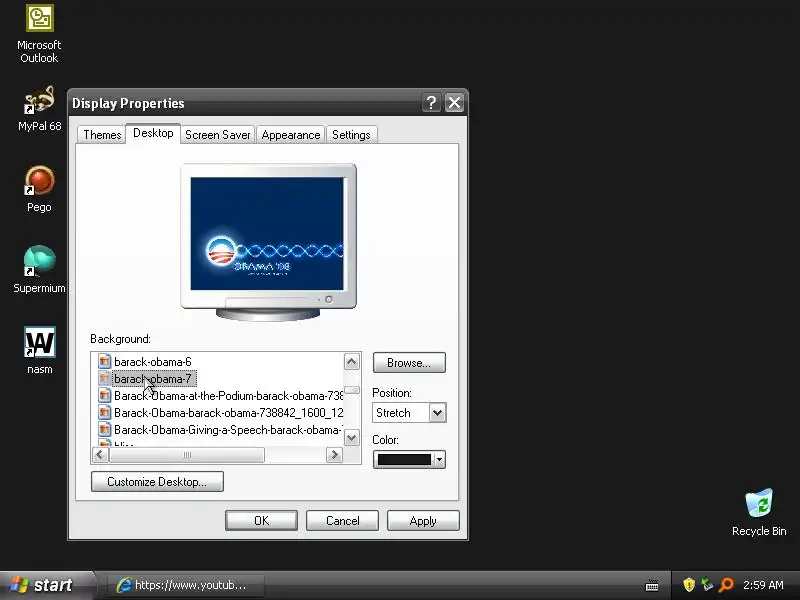Switch to the Appearance tab

coord(291,135)
